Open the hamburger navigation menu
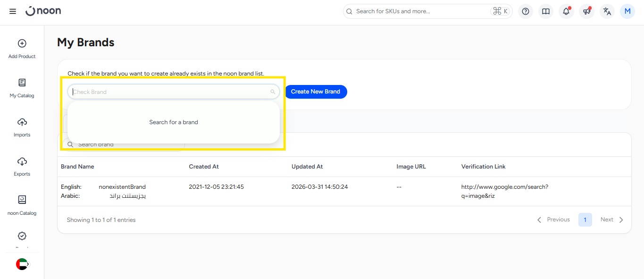 (x=13, y=11)
